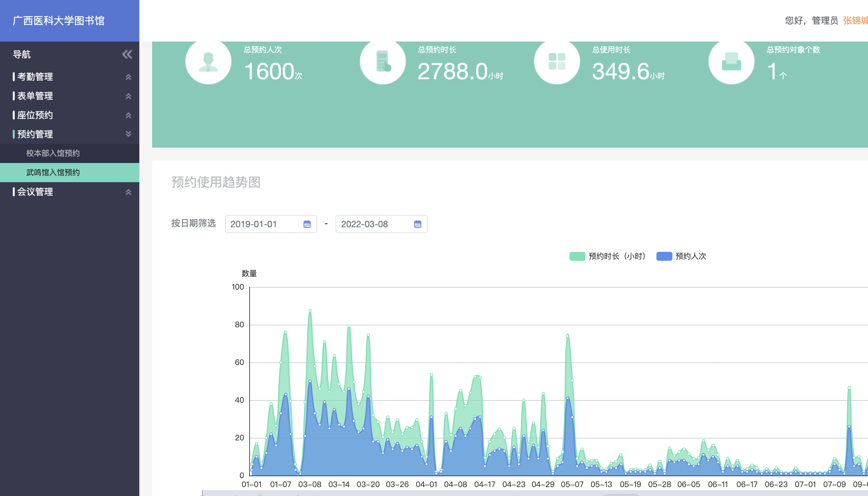Select 武鸣馆入馆预约 submenu item
The height and width of the screenshot is (496, 868).
pyautogui.click(x=53, y=173)
